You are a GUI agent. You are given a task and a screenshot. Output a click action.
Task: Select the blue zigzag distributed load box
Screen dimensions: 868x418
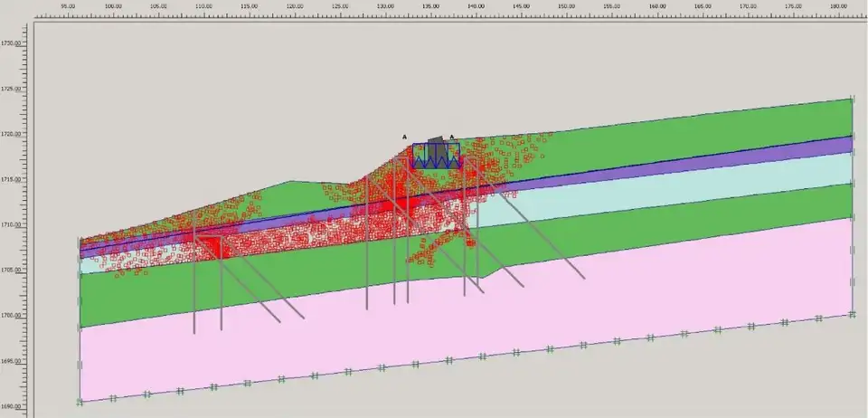coord(436,156)
